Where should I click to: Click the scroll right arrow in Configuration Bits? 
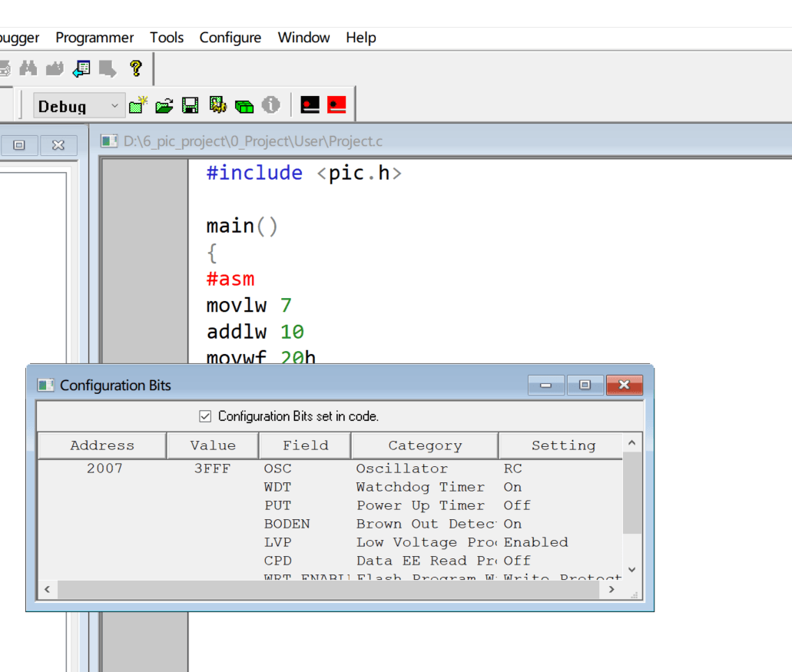pos(611,589)
